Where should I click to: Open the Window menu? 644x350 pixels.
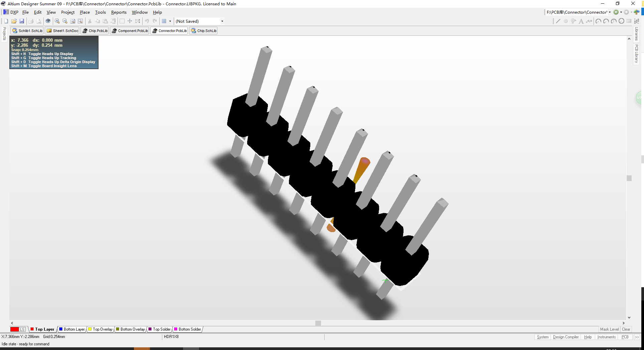[x=140, y=12]
